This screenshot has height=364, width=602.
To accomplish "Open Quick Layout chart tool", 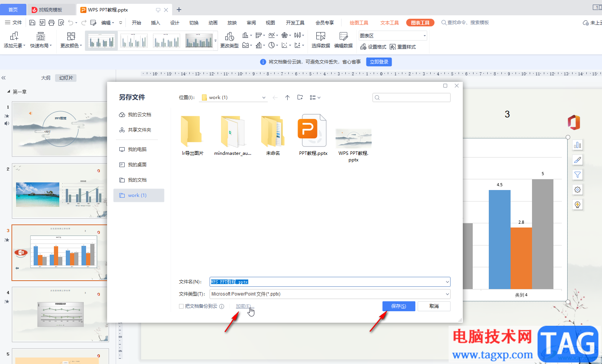I will pyautogui.click(x=41, y=40).
